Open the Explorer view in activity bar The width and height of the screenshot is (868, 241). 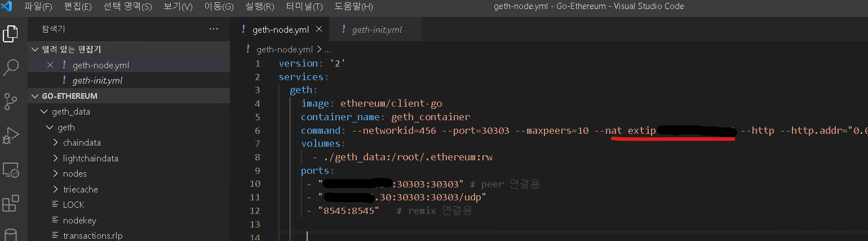point(11,33)
